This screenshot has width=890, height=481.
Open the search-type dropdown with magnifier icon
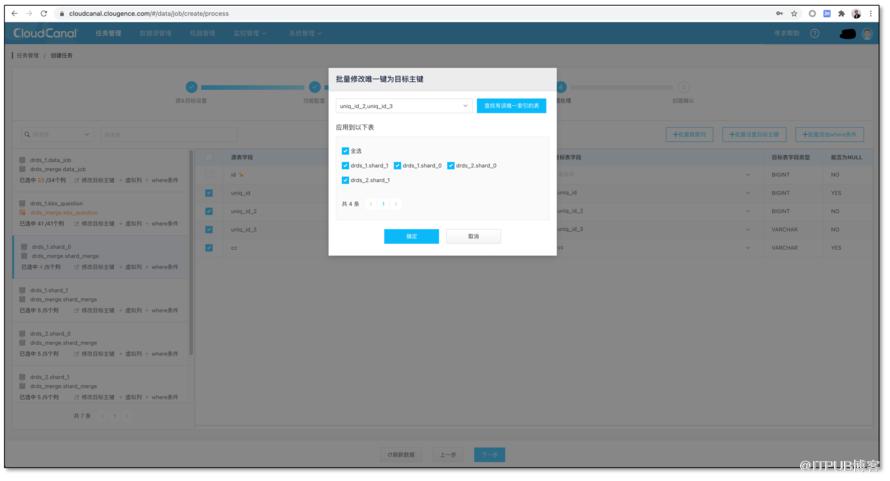[56, 135]
